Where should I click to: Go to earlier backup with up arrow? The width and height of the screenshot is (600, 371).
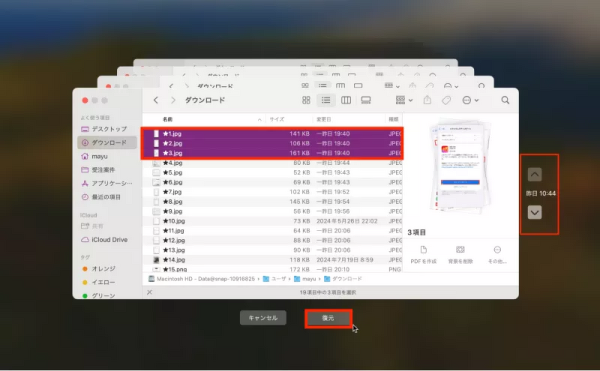(535, 174)
